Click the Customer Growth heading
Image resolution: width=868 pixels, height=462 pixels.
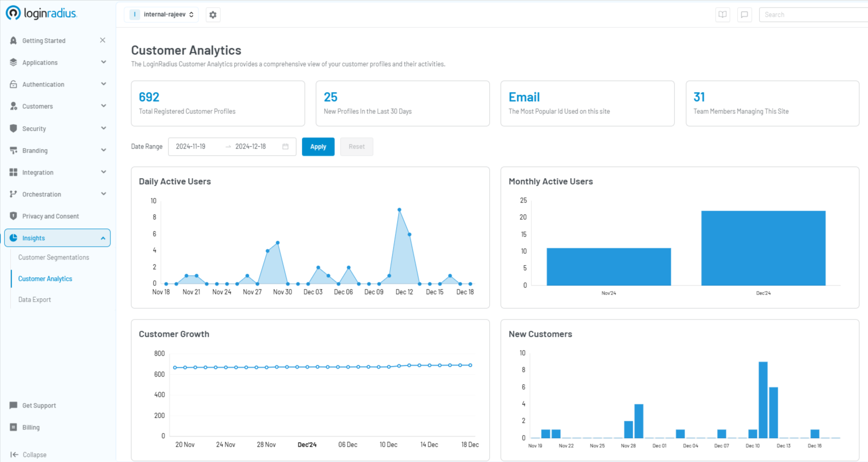(x=174, y=334)
